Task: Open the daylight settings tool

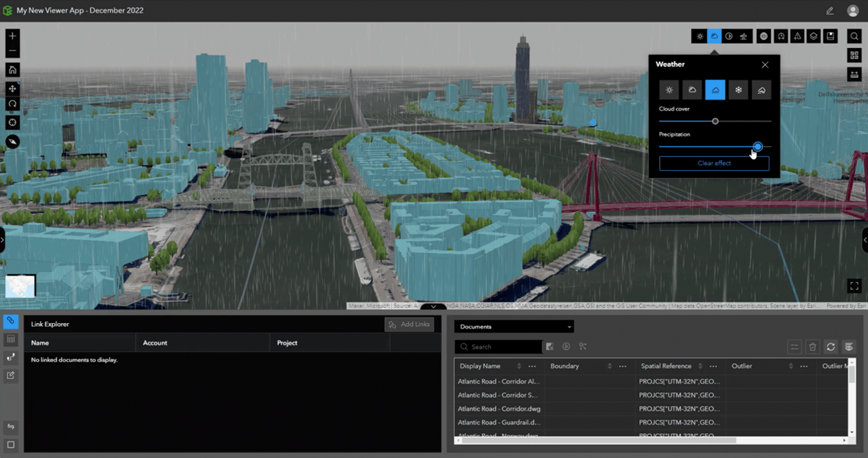Action: point(699,36)
